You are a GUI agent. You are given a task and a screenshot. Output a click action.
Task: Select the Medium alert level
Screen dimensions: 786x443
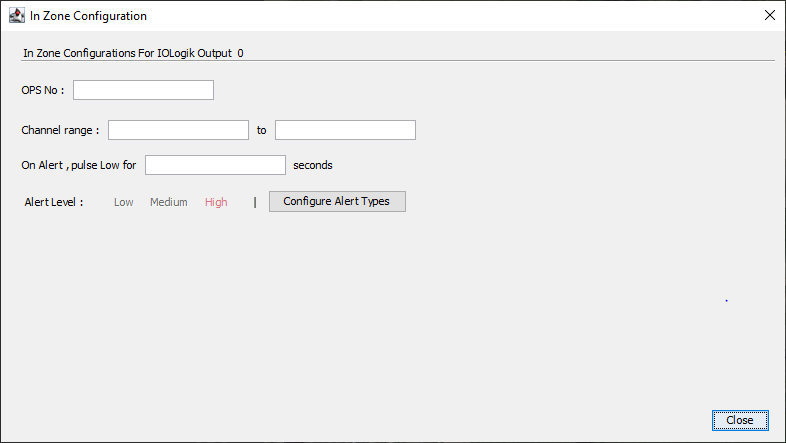point(168,202)
